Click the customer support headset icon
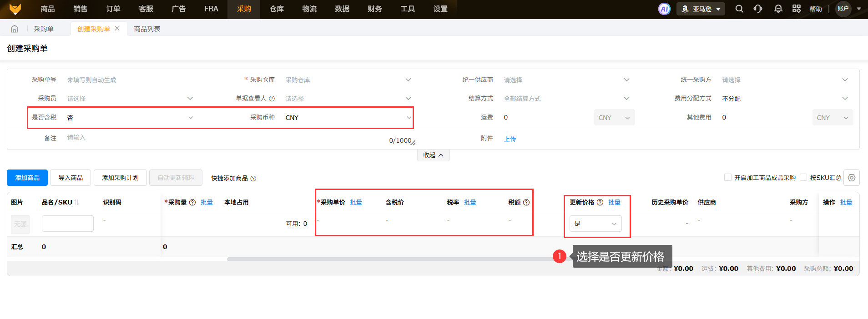 point(758,9)
